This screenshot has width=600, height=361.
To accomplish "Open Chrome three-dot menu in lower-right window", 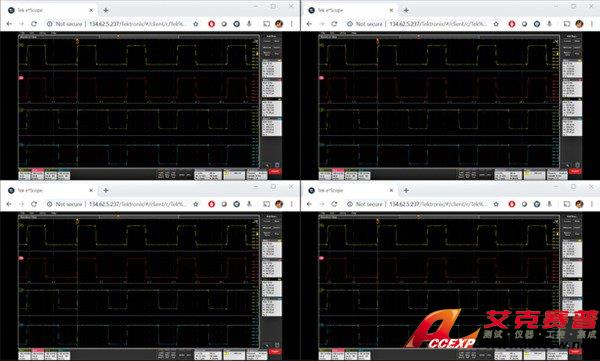I will [592, 204].
